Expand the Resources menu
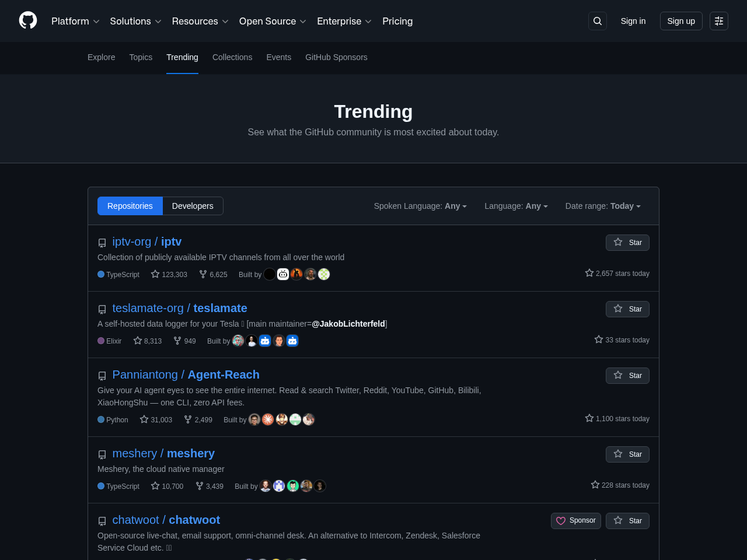Image resolution: width=747 pixels, height=560 pixels. (200, 21)
